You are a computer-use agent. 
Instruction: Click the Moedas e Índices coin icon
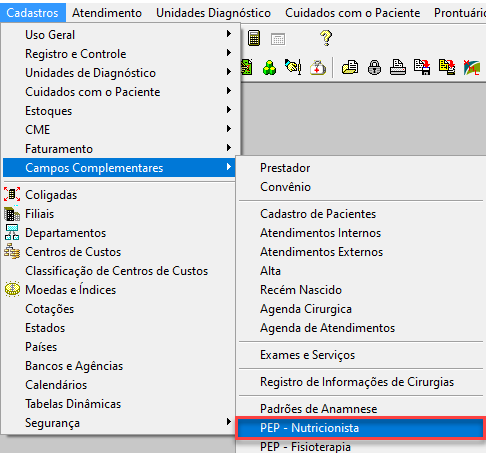pos(12,289)
